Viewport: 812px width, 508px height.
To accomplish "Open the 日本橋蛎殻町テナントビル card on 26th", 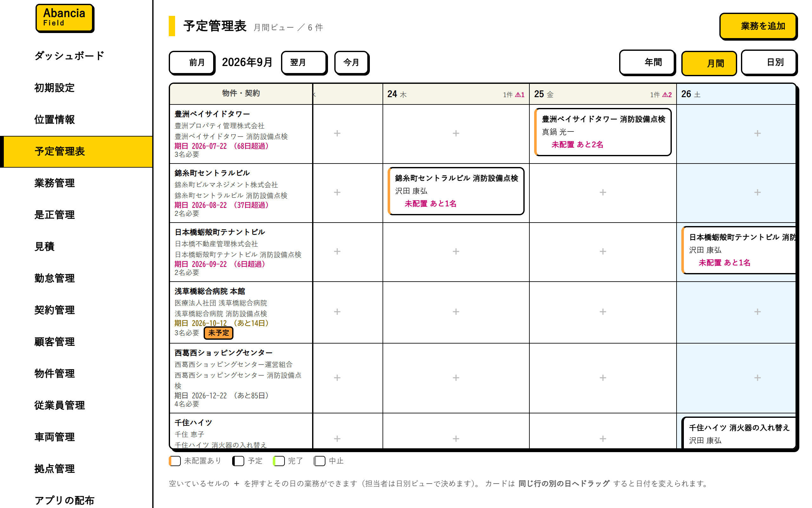I will 739,250.
